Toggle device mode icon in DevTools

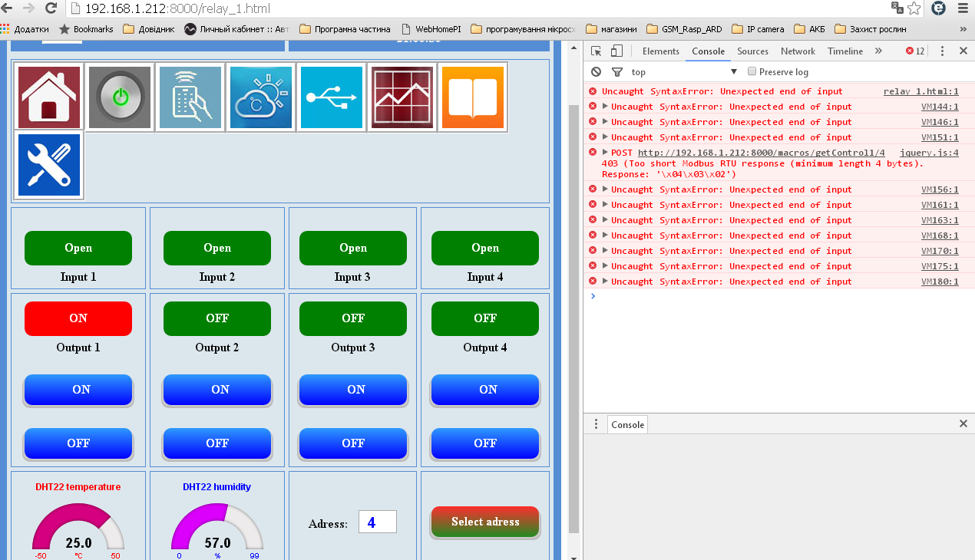point(616,51)
